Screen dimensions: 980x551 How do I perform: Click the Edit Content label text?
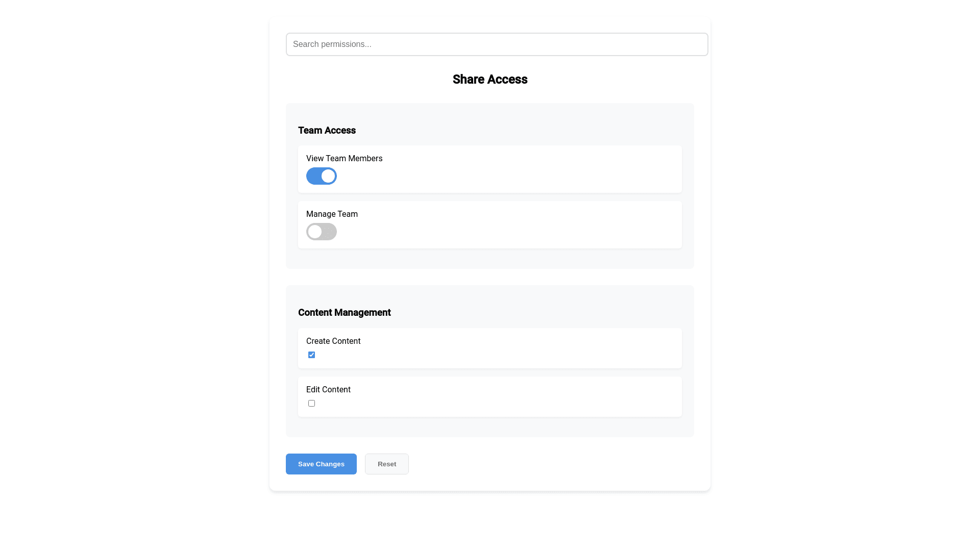[x=328, y=389]
